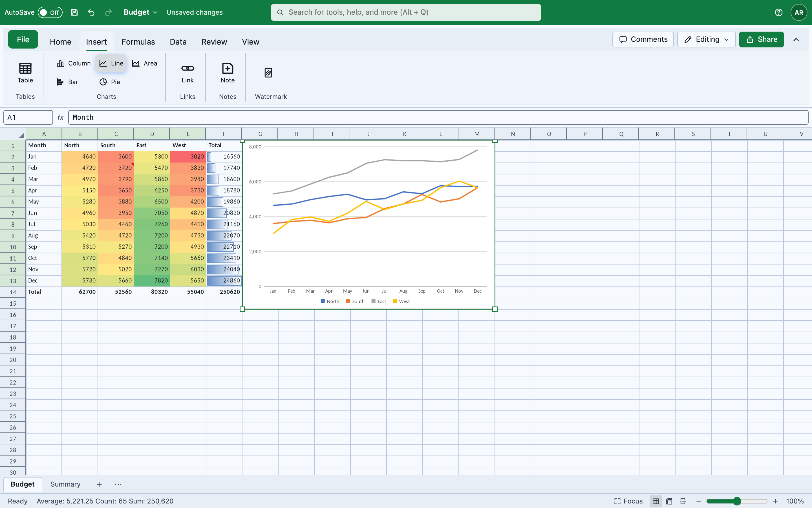Add a Note from the ribbon
Viewport: 812px width, 508px height.
tap(228, 73)
